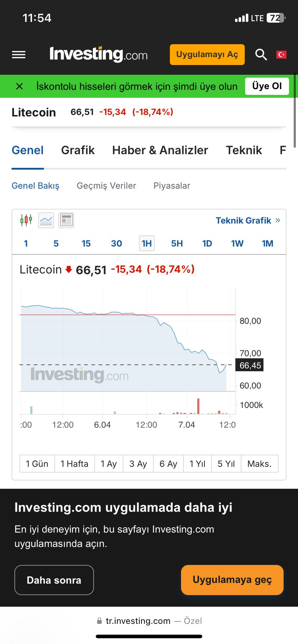
Task: Expand Teknik Grafik with the chevron
Action: click(277, 220)
